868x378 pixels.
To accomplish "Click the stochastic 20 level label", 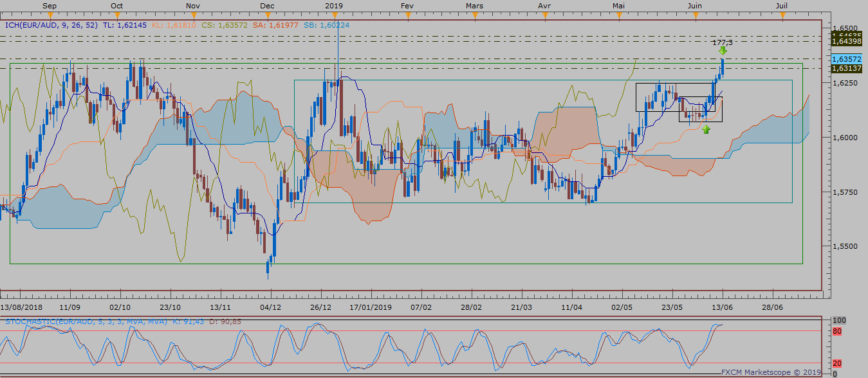I will (838, 363).
